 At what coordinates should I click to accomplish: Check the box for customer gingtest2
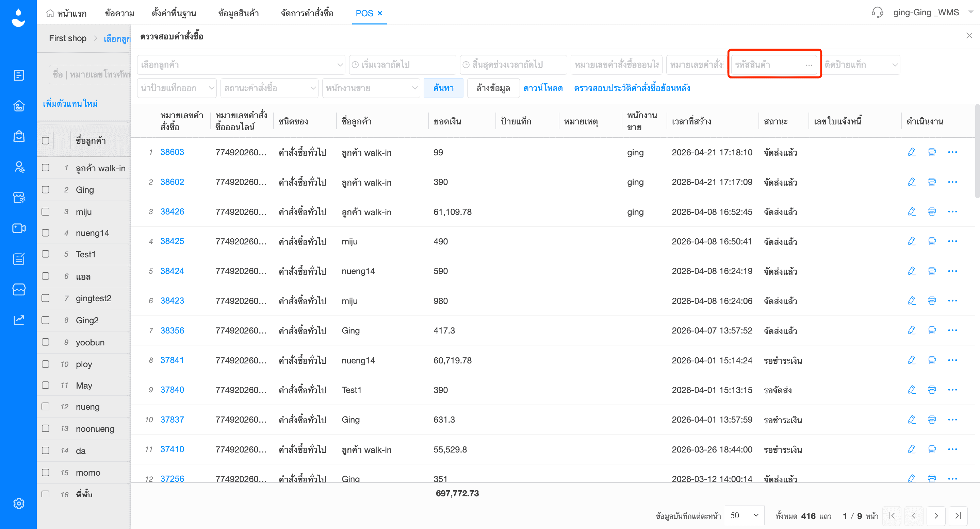pos(45,298)
